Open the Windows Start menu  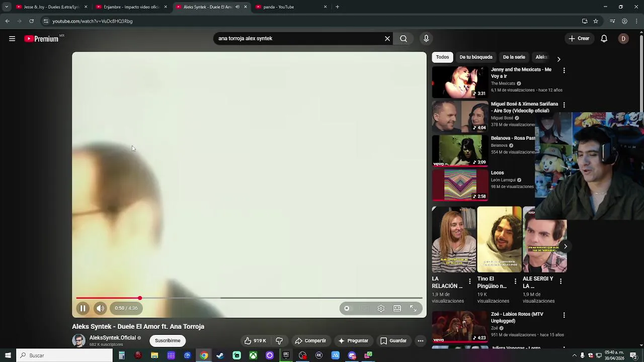[x=8, y=355]
